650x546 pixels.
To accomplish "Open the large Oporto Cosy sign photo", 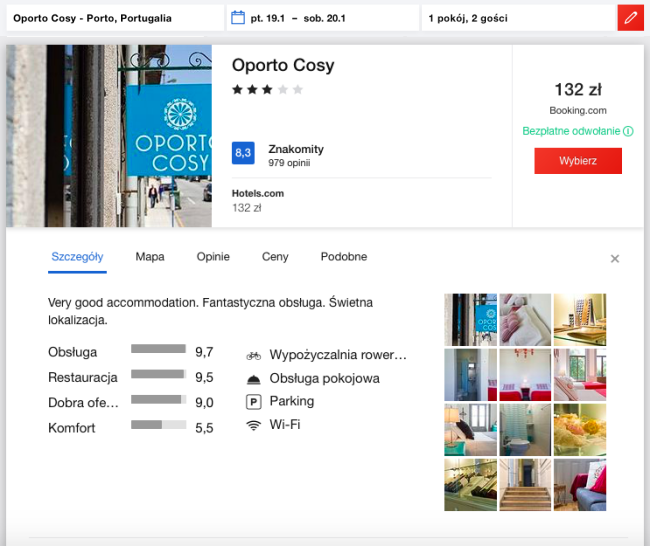I will [x=109, y=136].
